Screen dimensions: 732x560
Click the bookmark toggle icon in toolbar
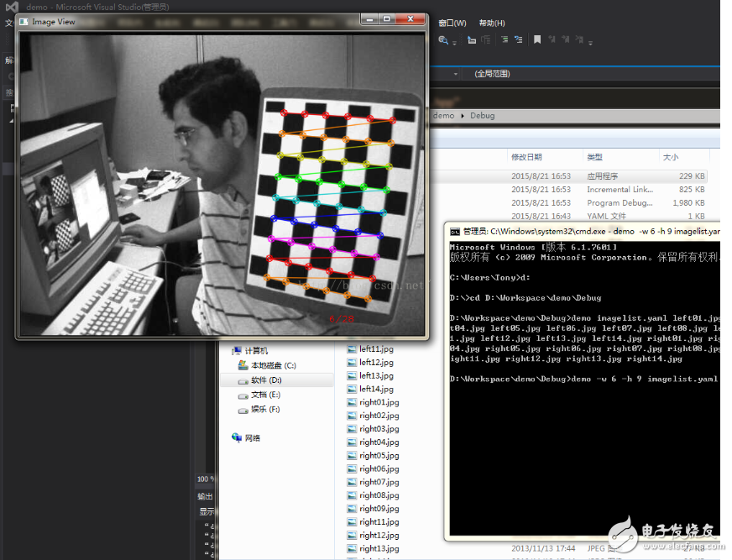pos(538,39)
